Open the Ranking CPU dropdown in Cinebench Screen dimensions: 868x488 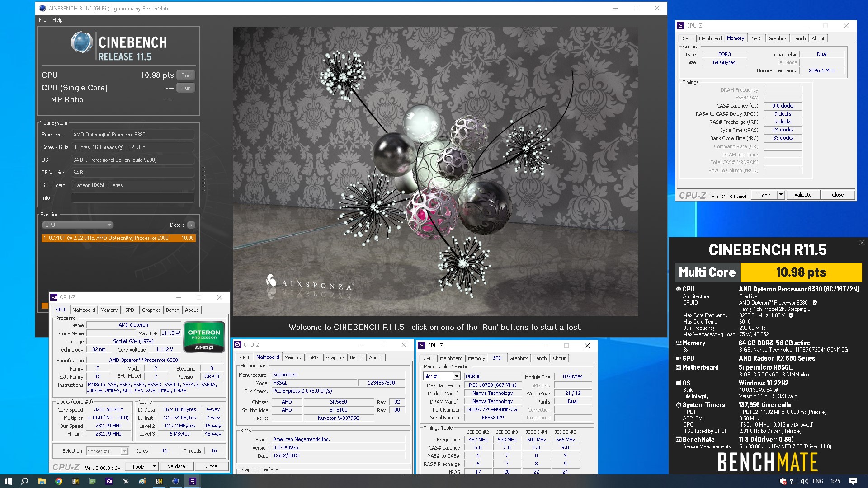tap(78, 225)
